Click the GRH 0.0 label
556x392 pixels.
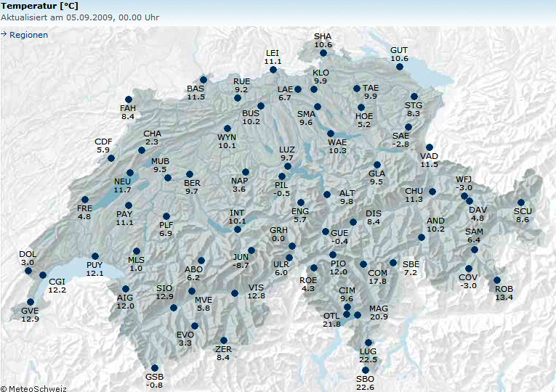(x=278, y=234)
